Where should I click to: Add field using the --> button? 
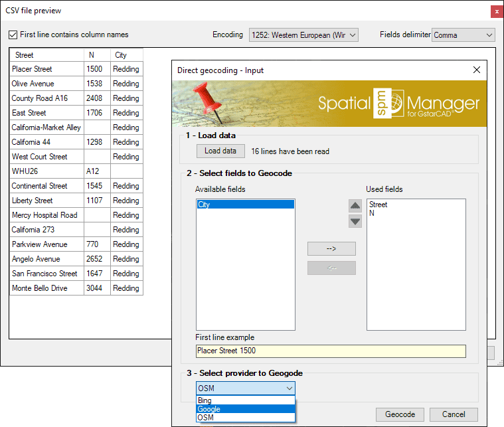pos(331,248)
